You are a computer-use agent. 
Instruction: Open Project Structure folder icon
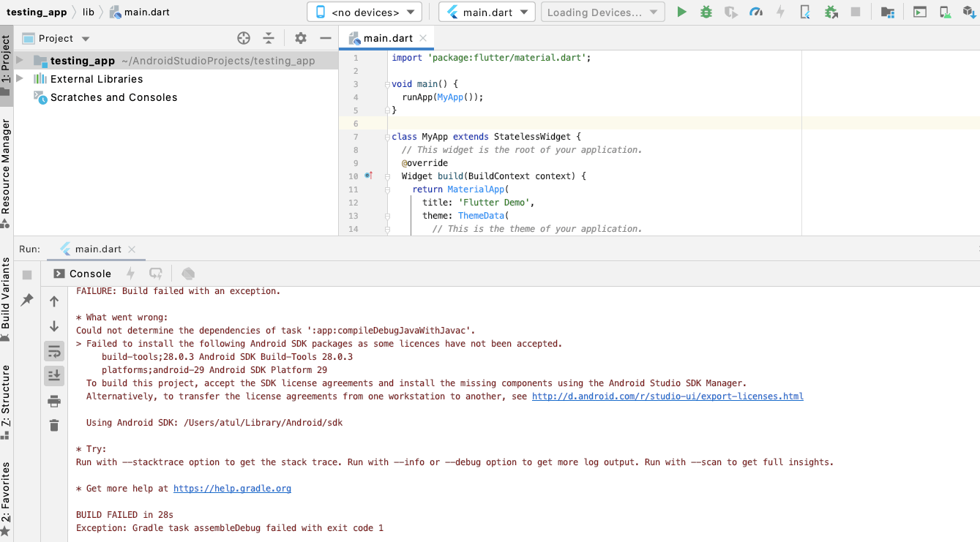887,12
